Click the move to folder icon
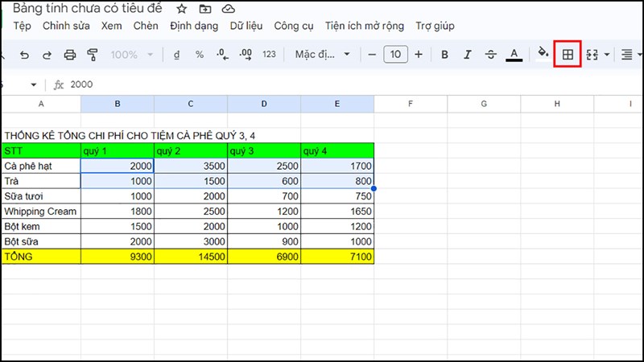This screenshot has width=644, height=362. (x=205, y=9)
